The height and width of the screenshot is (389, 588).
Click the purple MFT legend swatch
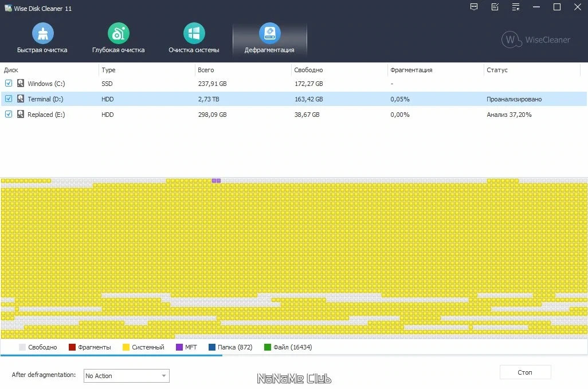click(179, 347)
